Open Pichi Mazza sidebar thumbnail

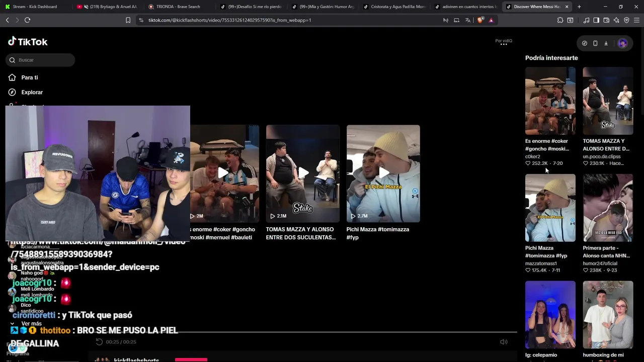550,208
